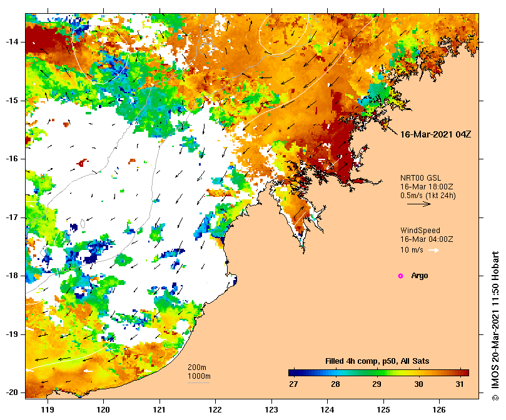Click the gray 1000m contour legend line

click(x=198, y=383)
